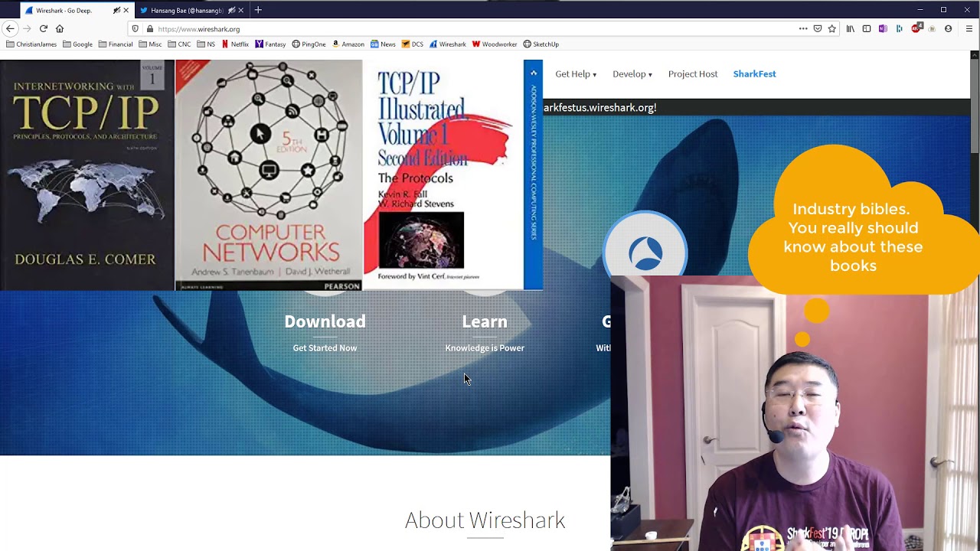This screenshot has height=551, width=980.
Task: Open the Firefox Library icon
Action: [851, 28]
